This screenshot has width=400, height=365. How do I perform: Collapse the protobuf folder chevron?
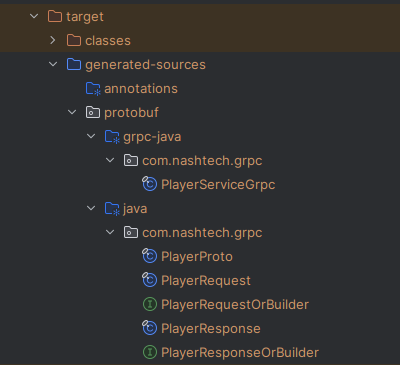pos(72,112)
